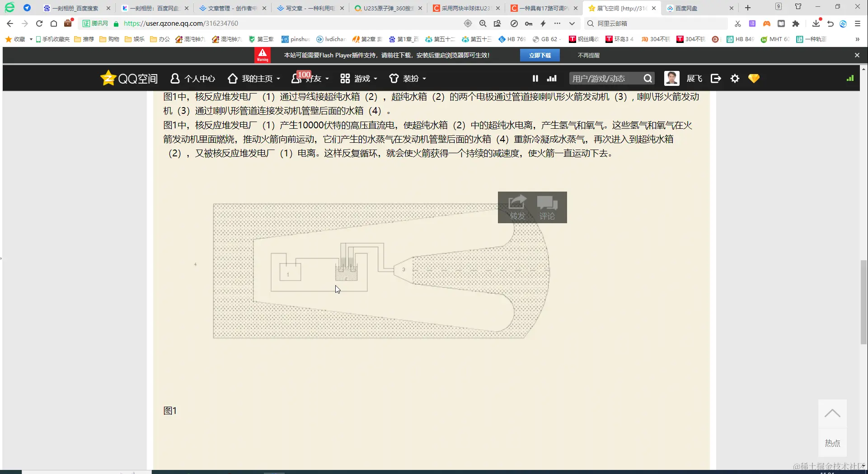
Task: Click the 转发 (forward) icon on the image
Action: tap(517, 207)
